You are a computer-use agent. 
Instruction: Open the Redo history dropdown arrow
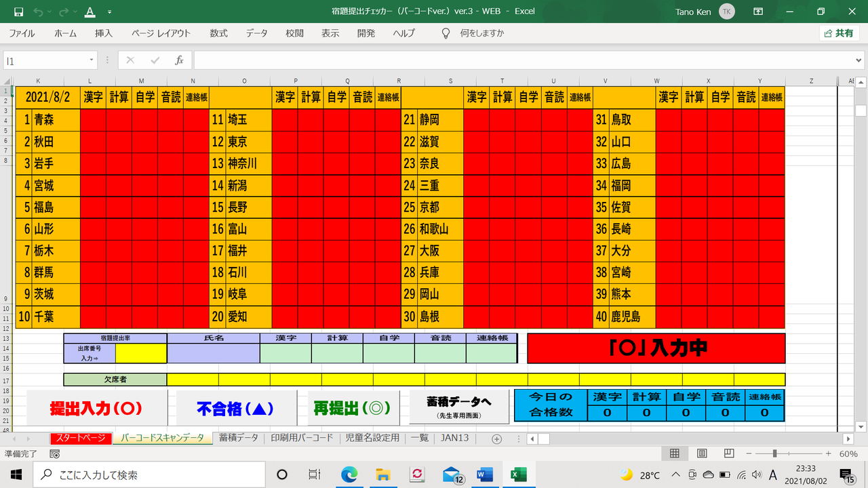tap(75, 12)
